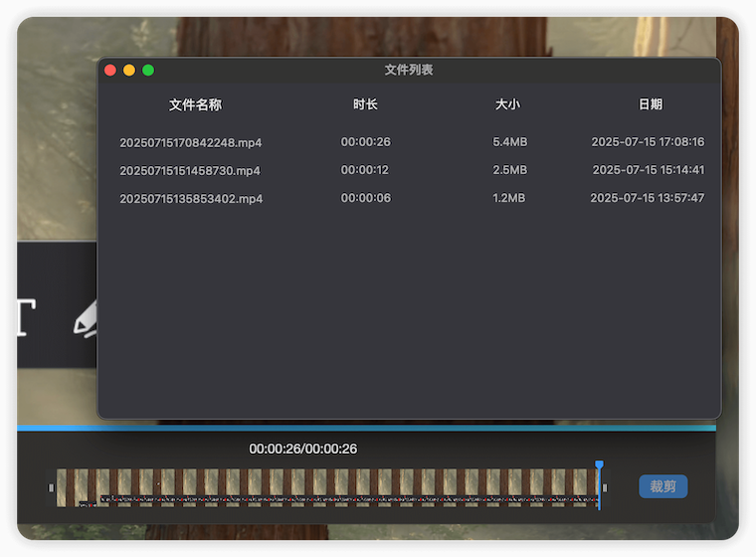The image size is (756, 557).
Task: Select file 20250715135853402.mp4
Action: click(191, 199)
